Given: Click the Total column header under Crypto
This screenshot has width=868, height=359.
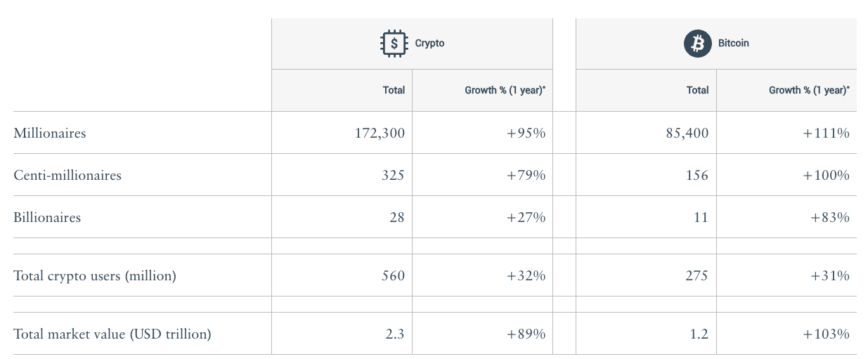Looking at the screenshot, I should [394, 90].
